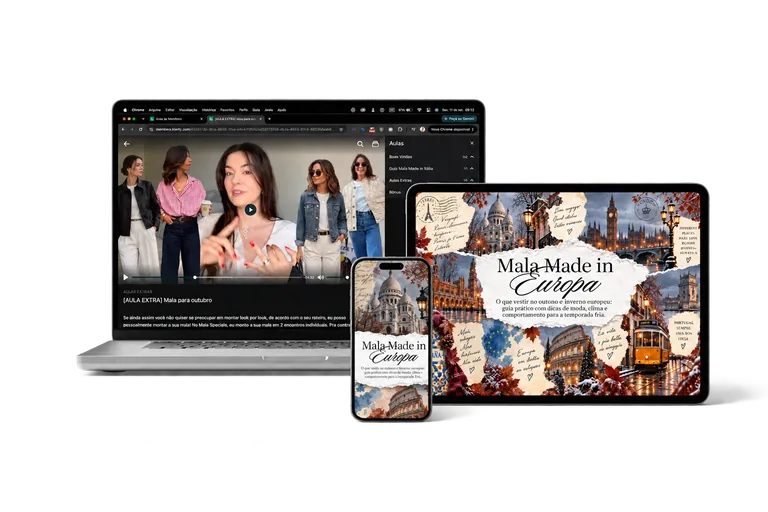Open a new browser tab with the plus button
Viewport: 768px width, 512px height.
tap(269, 119)
